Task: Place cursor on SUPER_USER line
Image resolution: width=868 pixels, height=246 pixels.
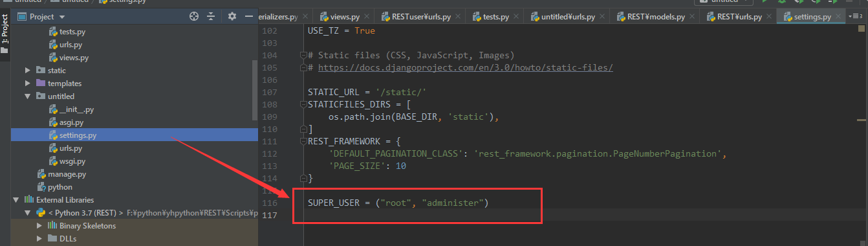Action: point(398,203)
